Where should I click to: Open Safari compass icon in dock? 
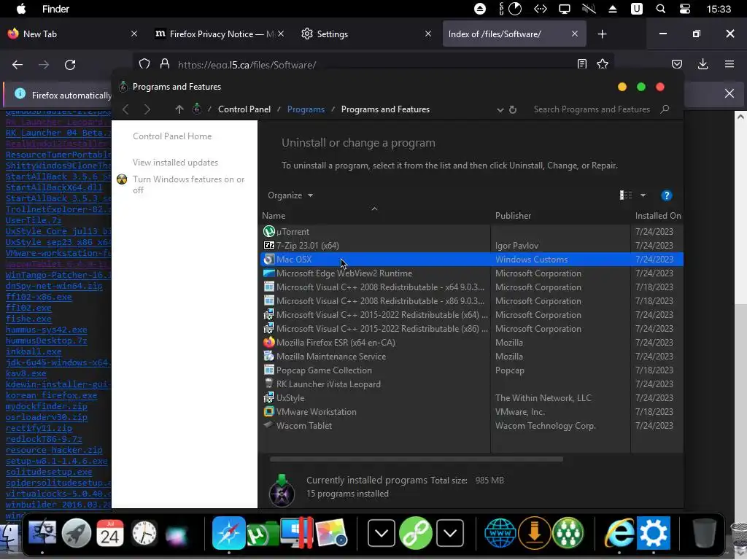pyautogui.click(x=228, y=533)
